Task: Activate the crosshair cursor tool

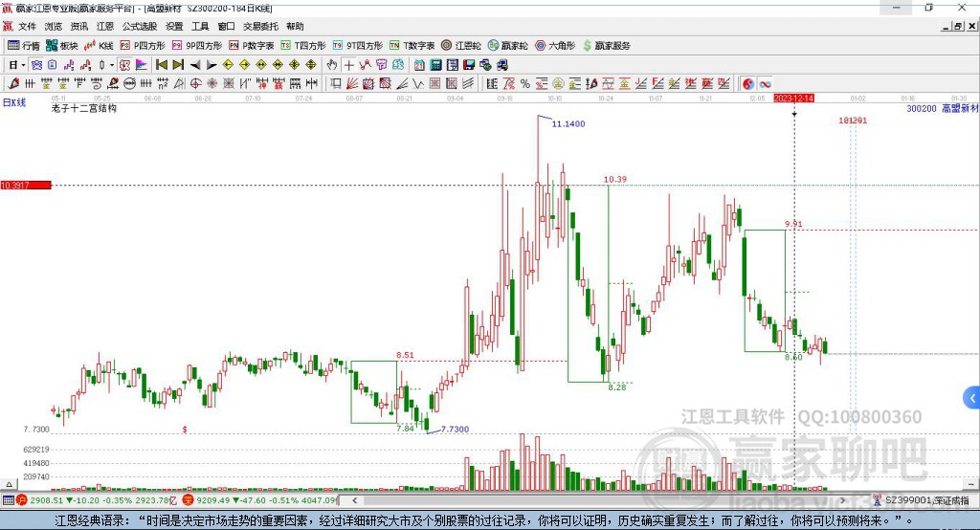Action: click(x=349, y=64)
